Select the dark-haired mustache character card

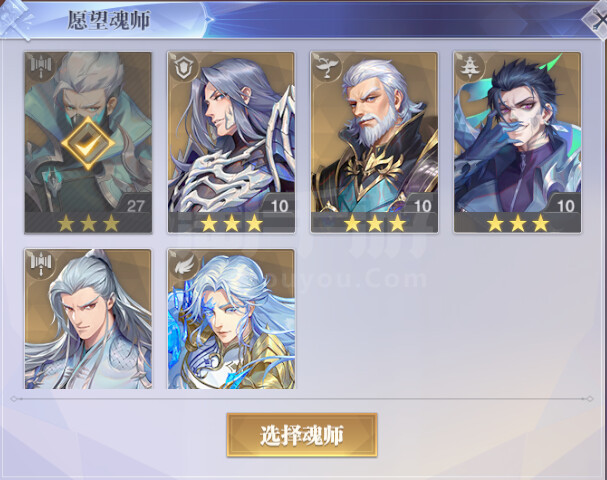pyautogui.click(x=518, y=142)
